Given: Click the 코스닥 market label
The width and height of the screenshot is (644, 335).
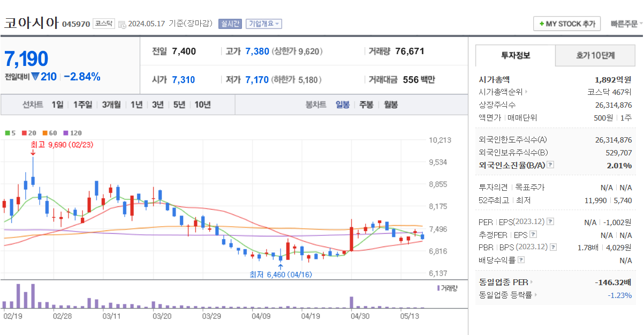Looking at the screenshot, I should coord(103,24).
